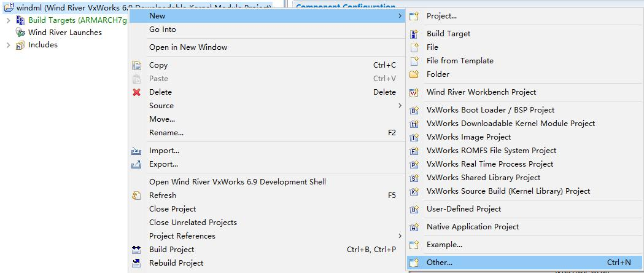Choose Close Unrelated Projects

coord(193,223)
